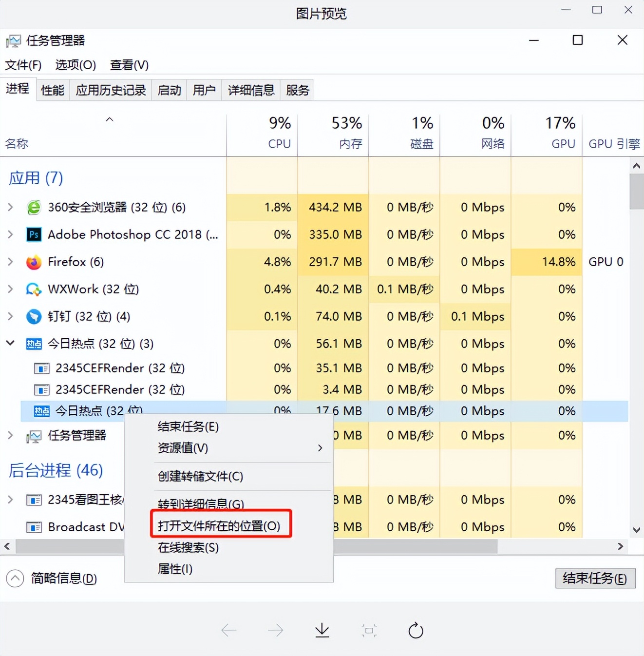The image size is (644, 656).
Task: Click the WXWork process icon
Action: click(33, 289)
